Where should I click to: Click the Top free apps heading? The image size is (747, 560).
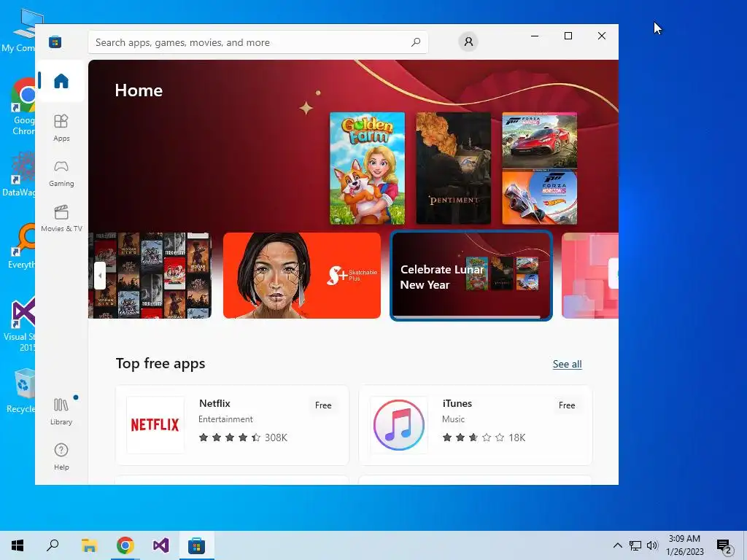[x=160, y=363]
